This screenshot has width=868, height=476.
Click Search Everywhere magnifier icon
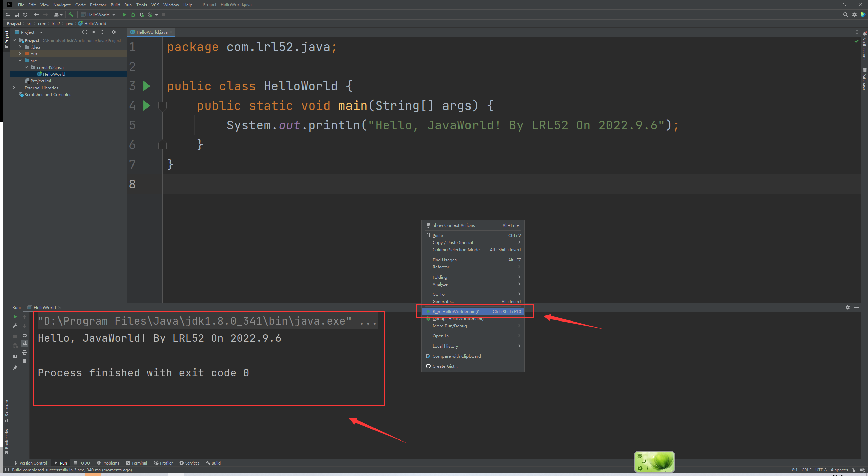pyautogui.click(x=845, y=15)
